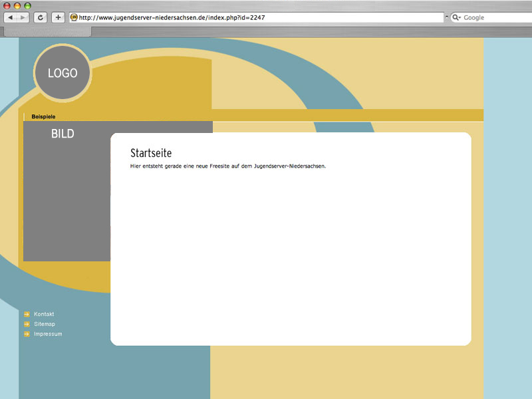The image size is (532, 399).
Task: Click the green zoom window button
Action: [28, 5]
